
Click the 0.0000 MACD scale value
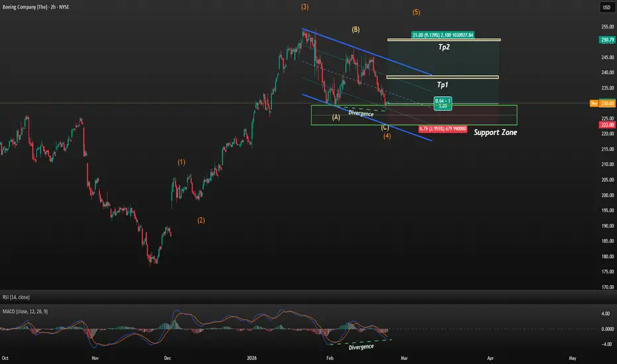(608, 329)
